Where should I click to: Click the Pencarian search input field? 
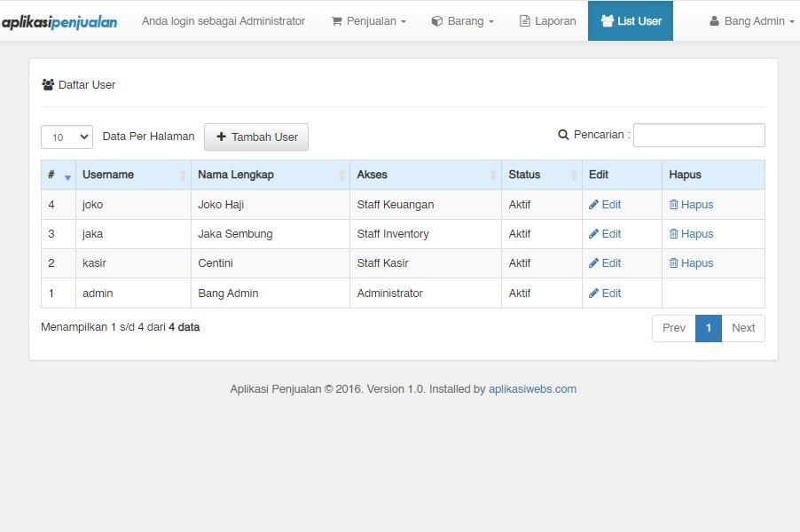[699, 135]
